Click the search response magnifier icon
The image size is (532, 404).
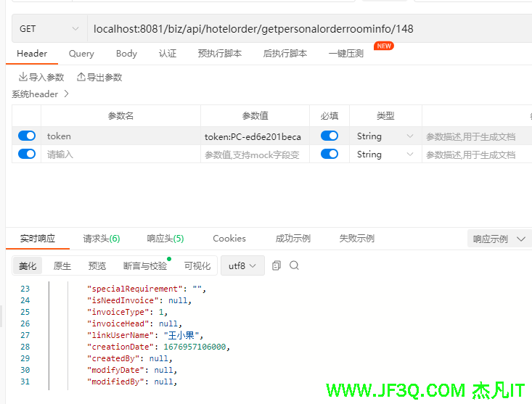click(x=294, y=266)
